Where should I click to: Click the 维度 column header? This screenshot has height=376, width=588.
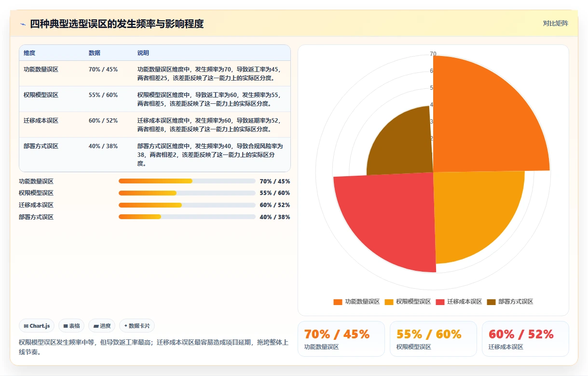29,53
